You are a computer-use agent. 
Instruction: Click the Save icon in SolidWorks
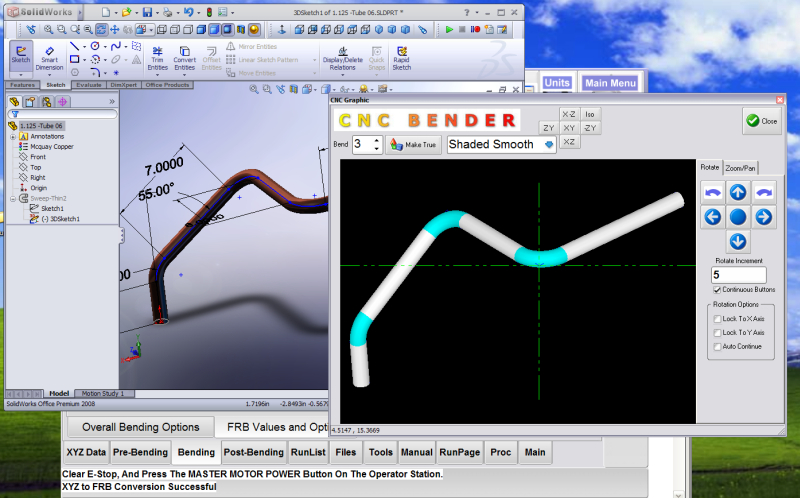coord(147,12)
